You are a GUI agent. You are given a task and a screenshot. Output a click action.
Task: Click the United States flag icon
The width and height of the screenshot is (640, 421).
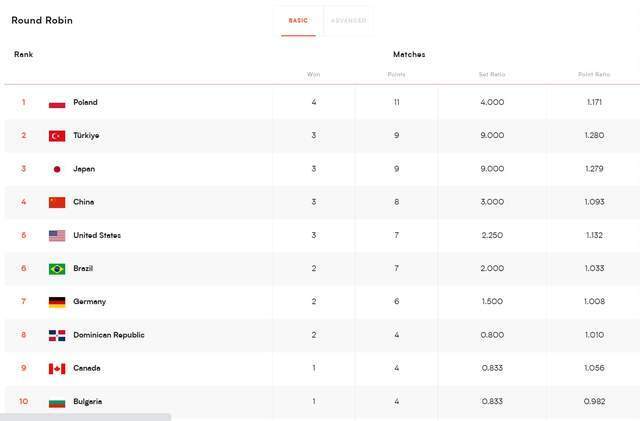pos(57,236)
